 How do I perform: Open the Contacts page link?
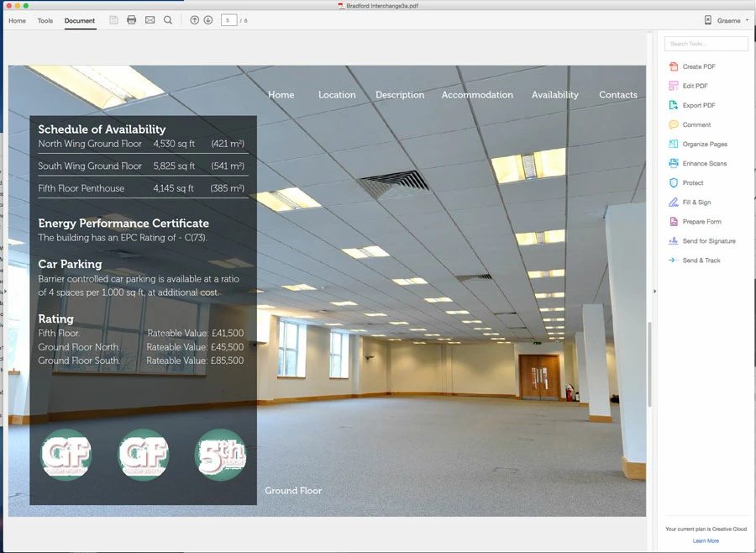[618, 95]
